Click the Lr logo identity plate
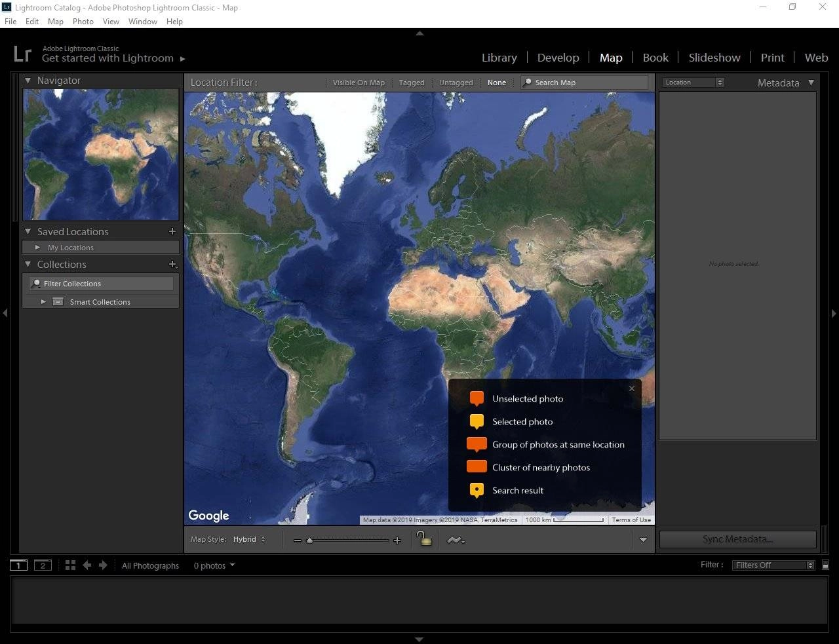Viewport: 839px width, 644px height. (22, 54)
